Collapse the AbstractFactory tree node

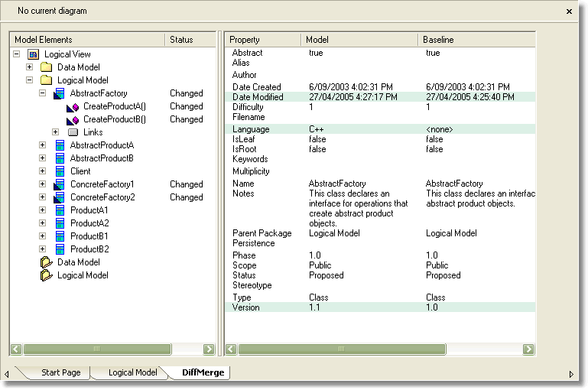pyautogui.click(x=43, y=93)
